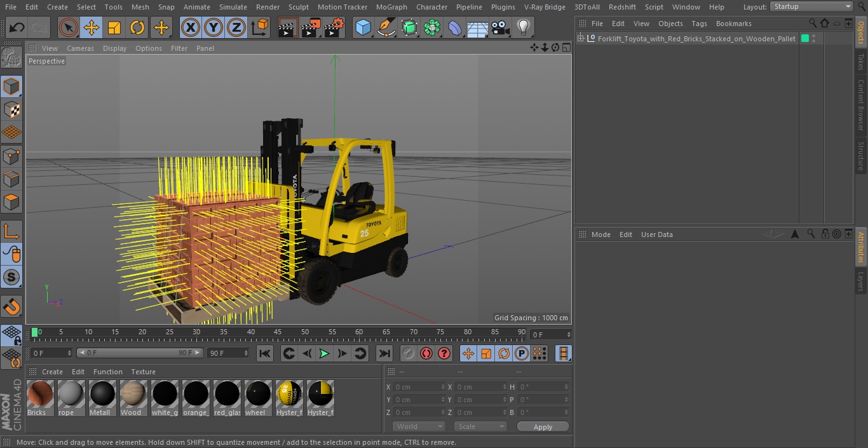Screen dimensions: 868x448
Task: Switch to the Layers side tab
Action: [861, 282]
